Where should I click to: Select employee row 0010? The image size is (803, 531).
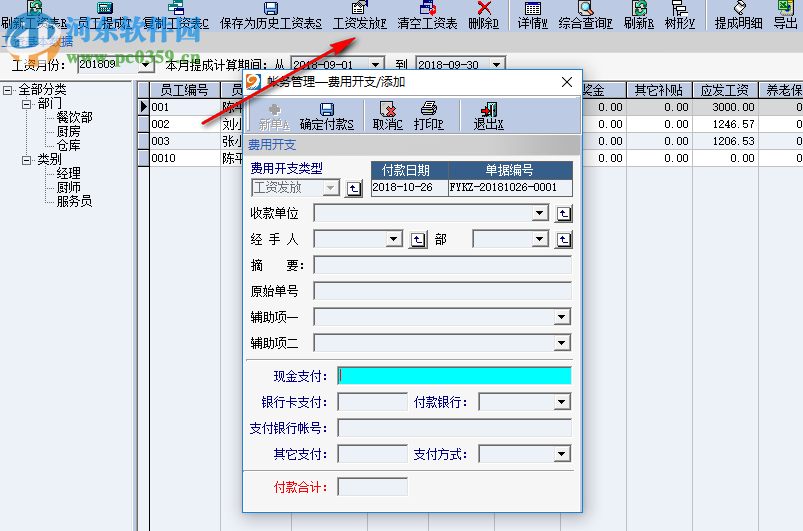tap(185, 158)
